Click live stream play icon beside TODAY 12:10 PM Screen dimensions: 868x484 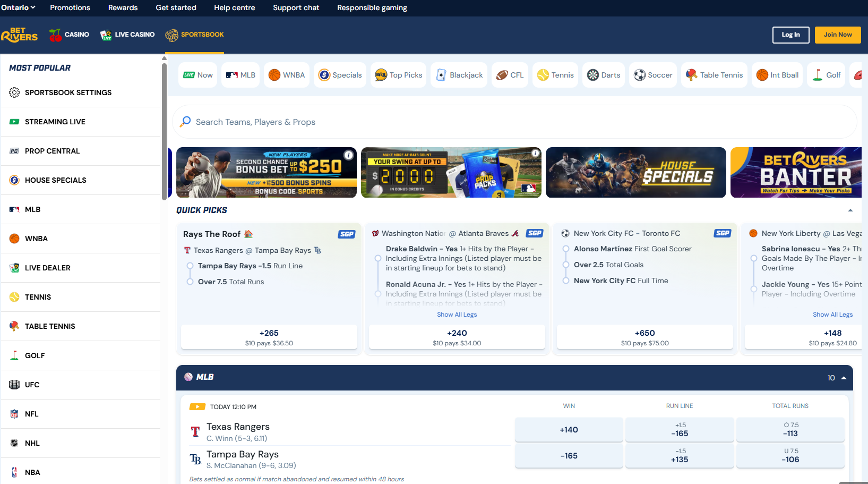click(197, 407)
